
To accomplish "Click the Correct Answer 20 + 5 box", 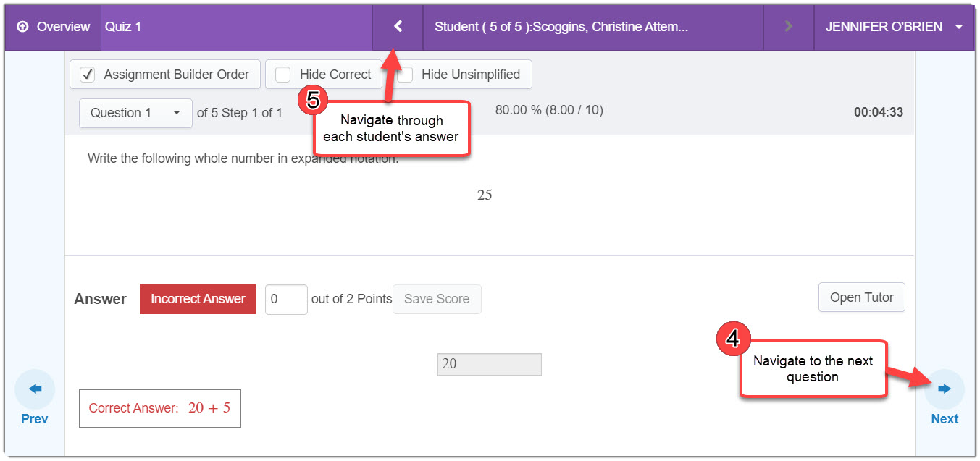I will [160, 408].
